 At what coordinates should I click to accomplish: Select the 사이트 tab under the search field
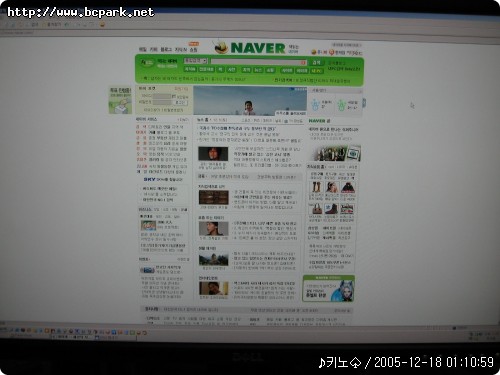[287, 71]
